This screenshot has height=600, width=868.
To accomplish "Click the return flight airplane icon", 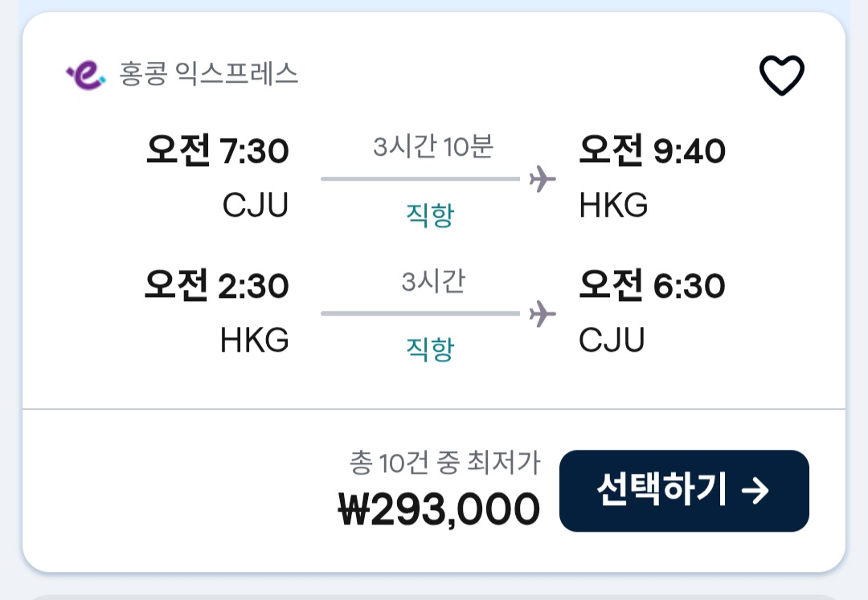I will coord(542,313).
